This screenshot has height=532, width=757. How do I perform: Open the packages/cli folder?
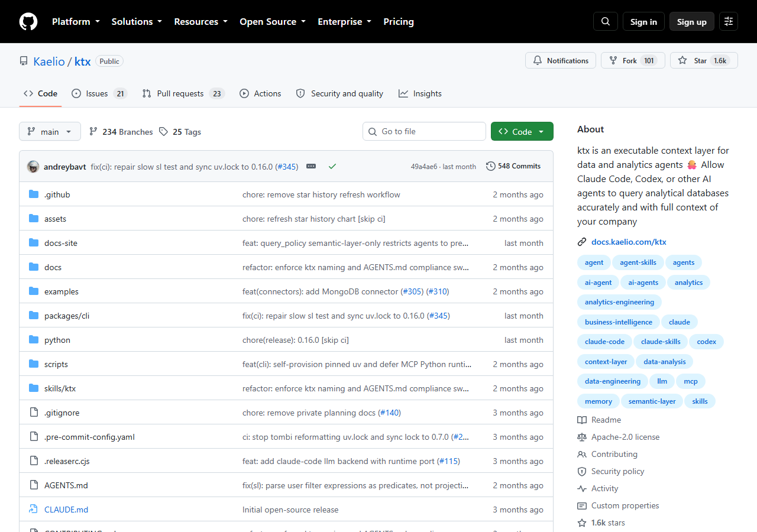(67, 316)
